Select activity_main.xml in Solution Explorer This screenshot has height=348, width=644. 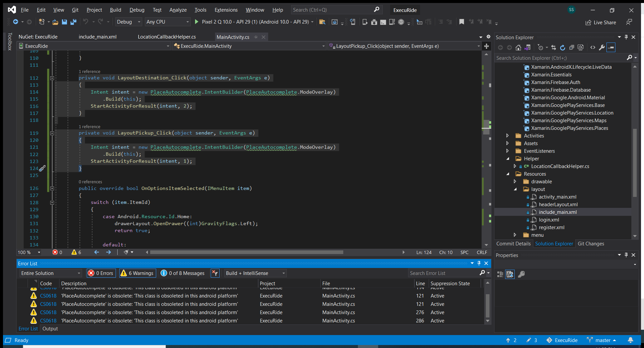point(558,197)
